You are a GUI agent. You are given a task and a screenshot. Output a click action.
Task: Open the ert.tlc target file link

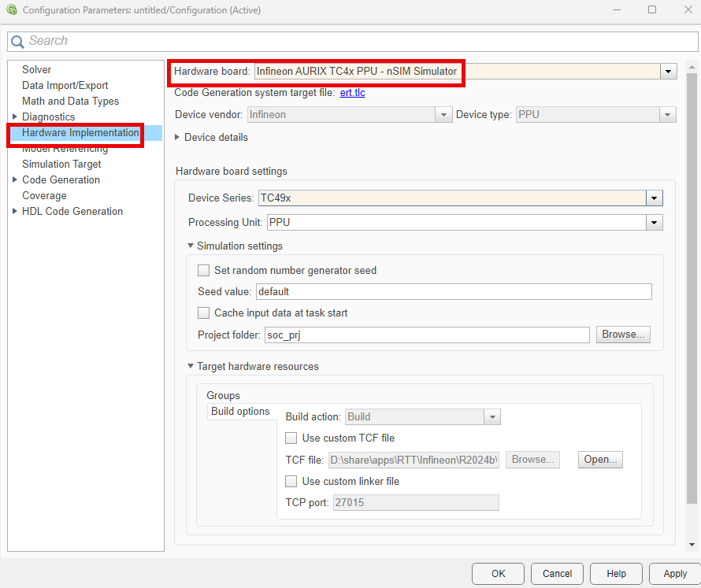click(x=352, y=93)
